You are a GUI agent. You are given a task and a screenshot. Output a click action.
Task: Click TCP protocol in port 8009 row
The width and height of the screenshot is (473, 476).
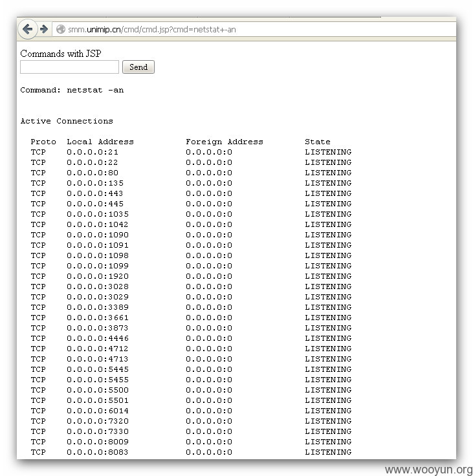[38, 442]
